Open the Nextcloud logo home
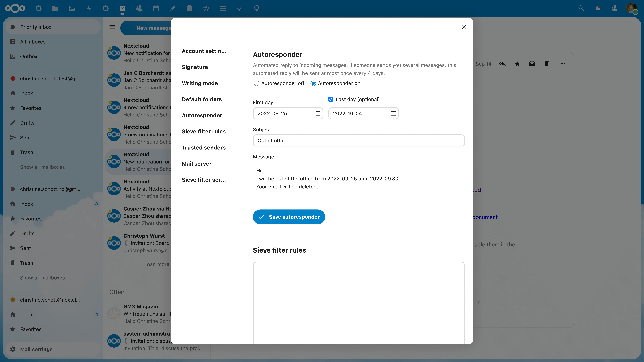644x362 pixels. point(15,8)
